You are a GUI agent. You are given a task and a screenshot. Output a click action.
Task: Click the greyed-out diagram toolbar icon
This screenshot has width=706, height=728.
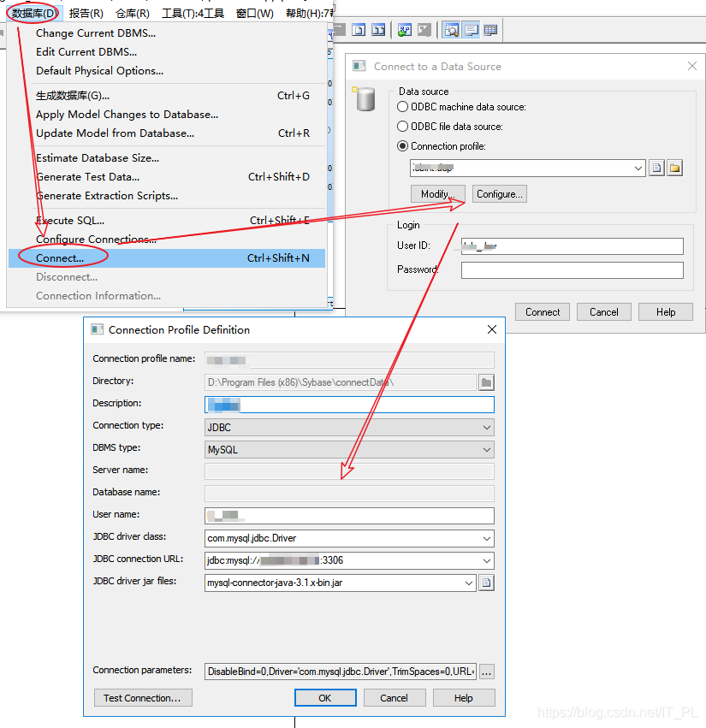(424, 30)
